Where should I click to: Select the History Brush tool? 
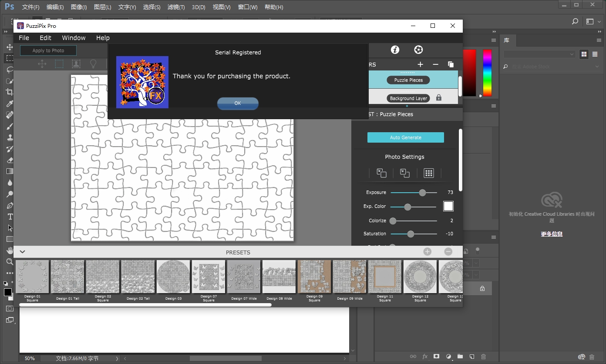coord(10,149)
